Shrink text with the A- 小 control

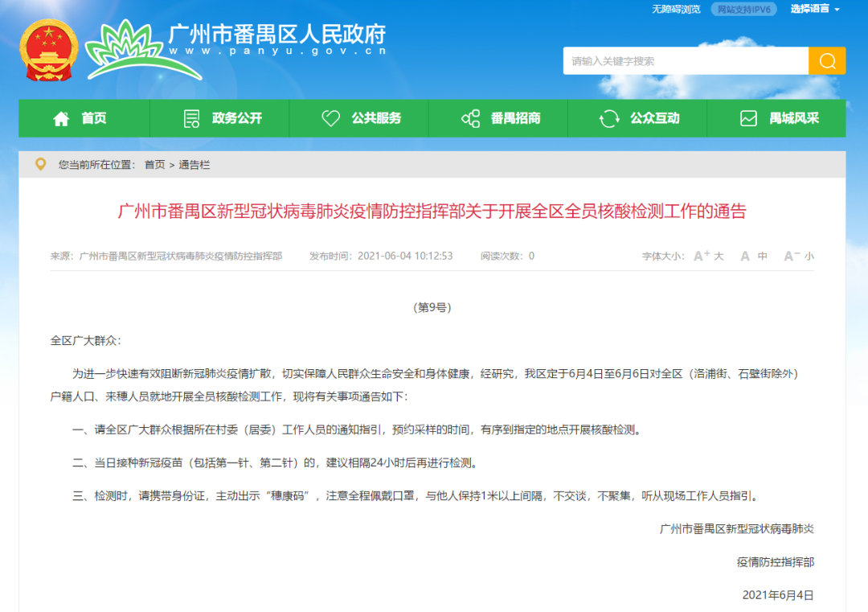point(797,256)
